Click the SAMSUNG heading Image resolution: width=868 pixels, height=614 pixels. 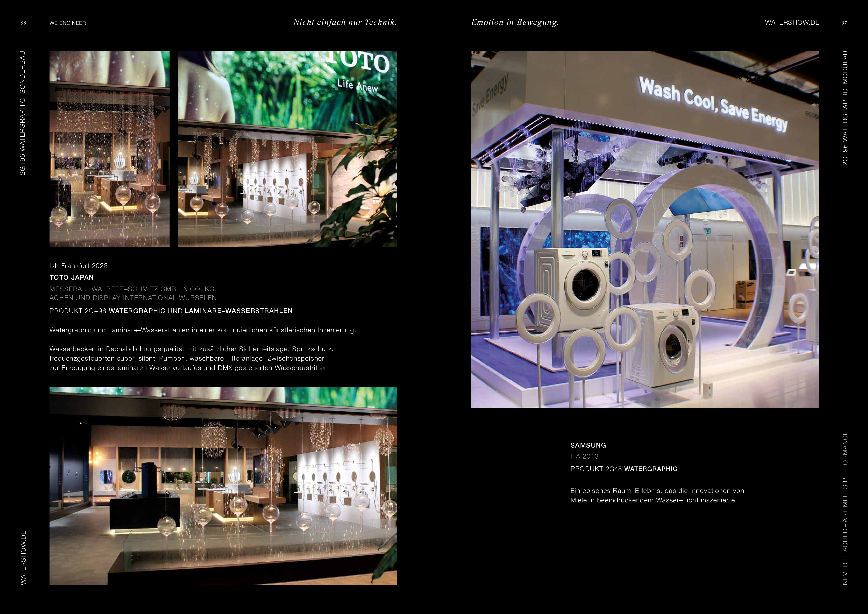588,445
